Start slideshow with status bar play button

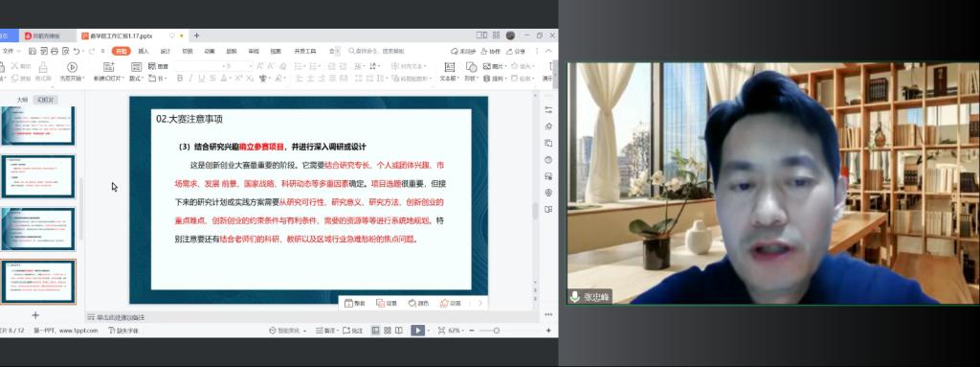point(417,330)
